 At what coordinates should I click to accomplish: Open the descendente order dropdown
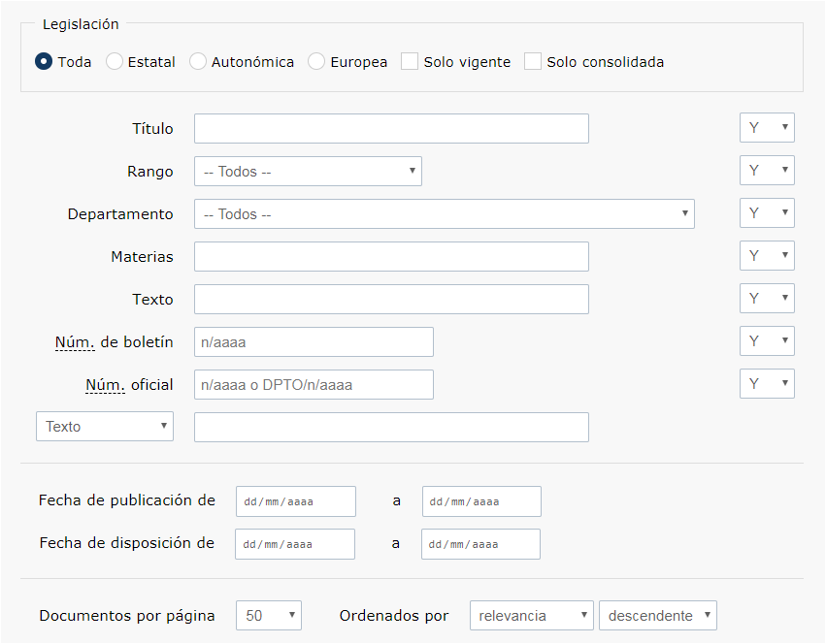tap(658, 615)
